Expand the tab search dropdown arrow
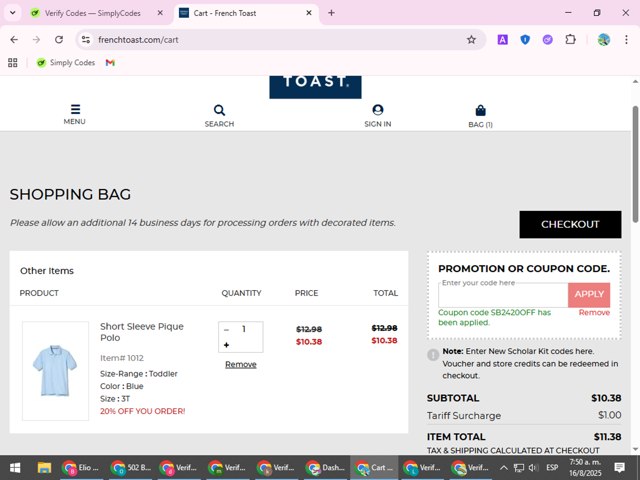The image size is (640, 480). 13,13
